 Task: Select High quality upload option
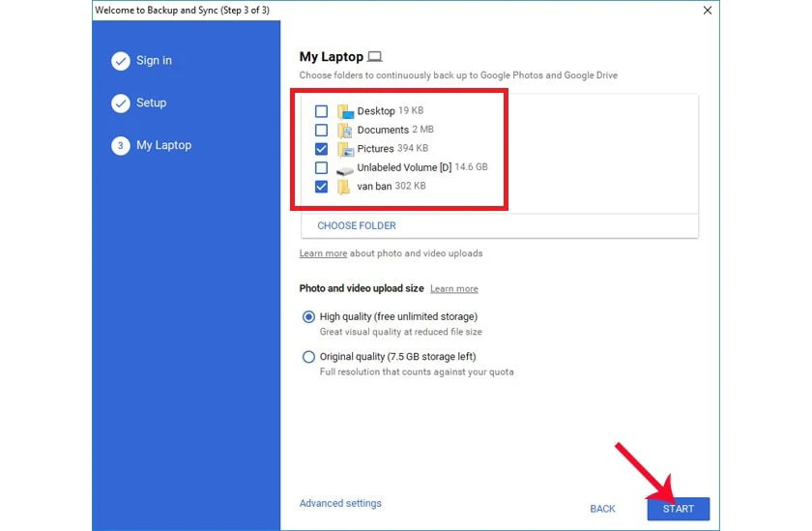coord(308,316)
